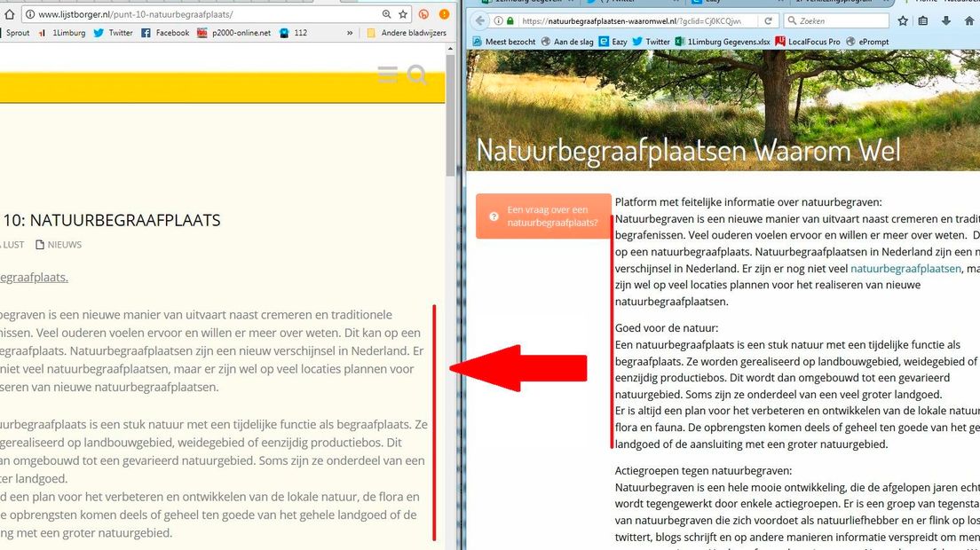Click the '10: NATUURBEGRAAFPLAATS' article heading
The width and height of the screenshot is (980, 550).
click(x=112, y=220)
